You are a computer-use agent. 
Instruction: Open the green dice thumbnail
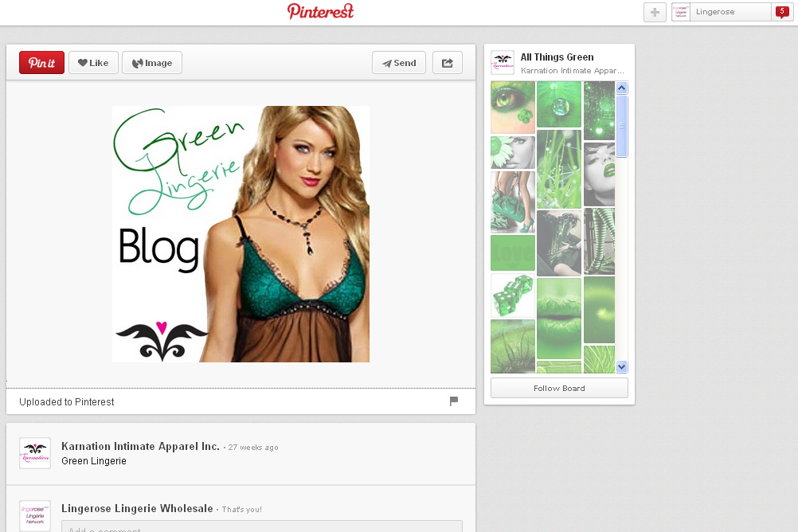point(513,295)
